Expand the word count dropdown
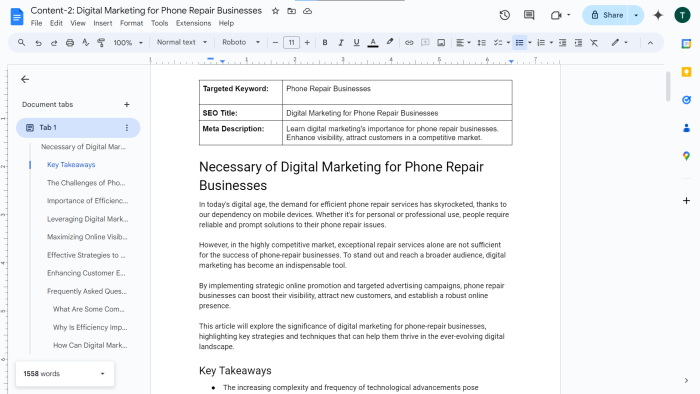 (102, 374)
